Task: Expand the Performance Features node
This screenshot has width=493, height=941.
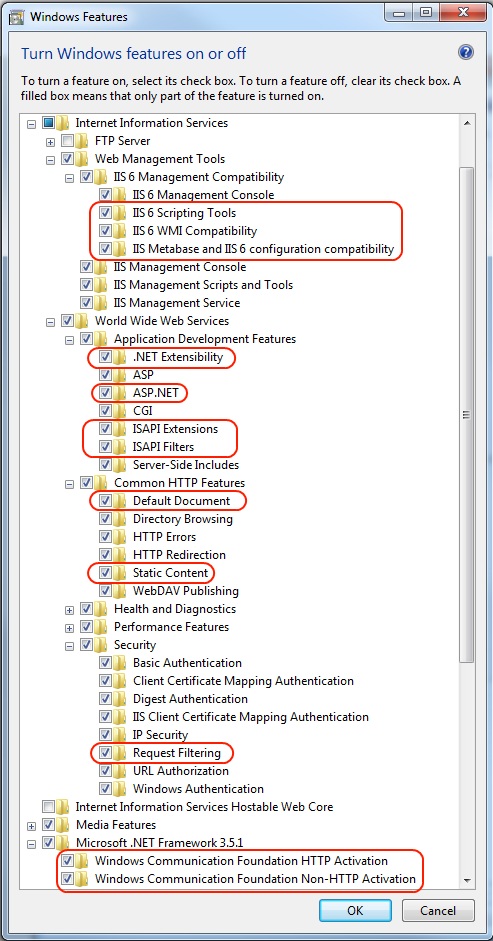Action: tap(70, 628)
